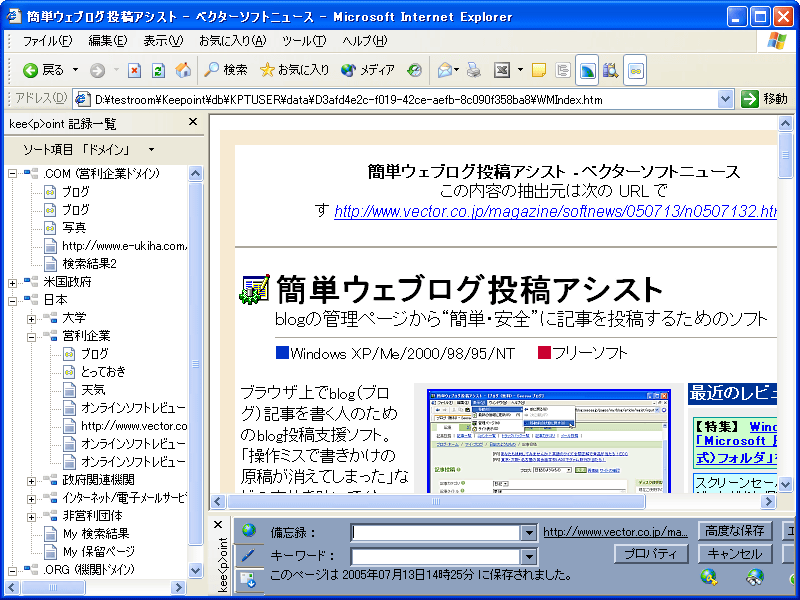Open Search (検索) toolbar button
The width and height of the screenshot is (800, 600).
click(x=226, y=70)
